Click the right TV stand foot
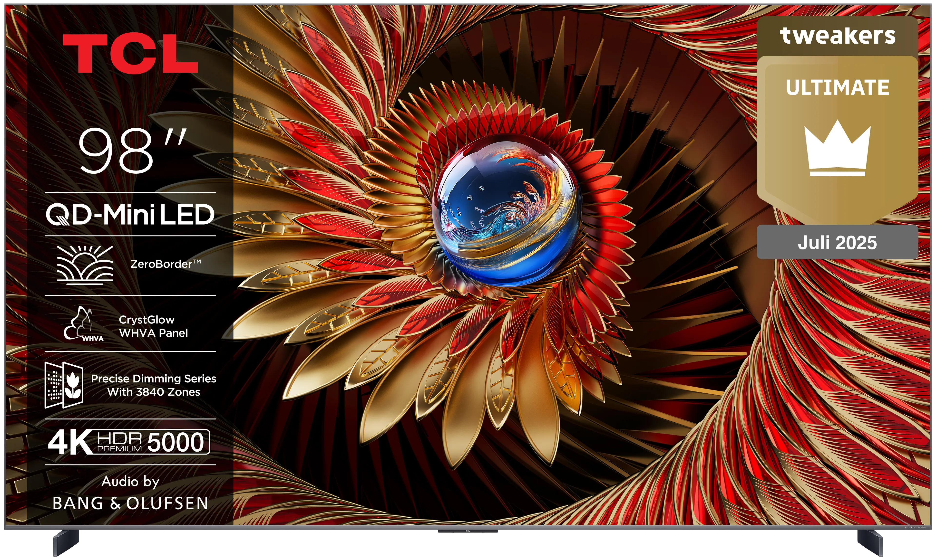936x560 pixels. click(x=870, y=543)
